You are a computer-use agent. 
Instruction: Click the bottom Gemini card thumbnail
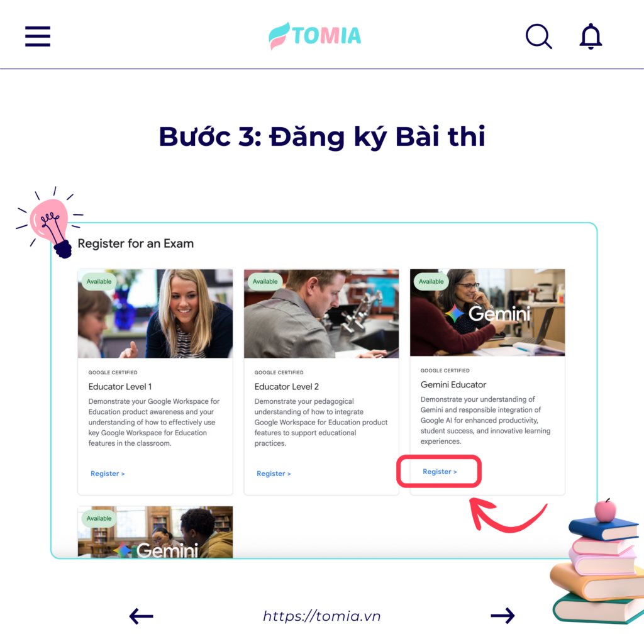155,532
